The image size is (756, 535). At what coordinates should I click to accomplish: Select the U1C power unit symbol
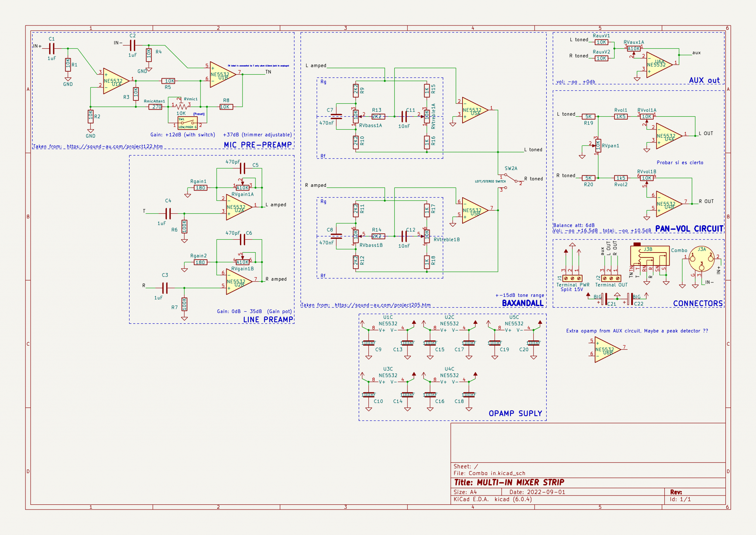(x=388, y=330)
